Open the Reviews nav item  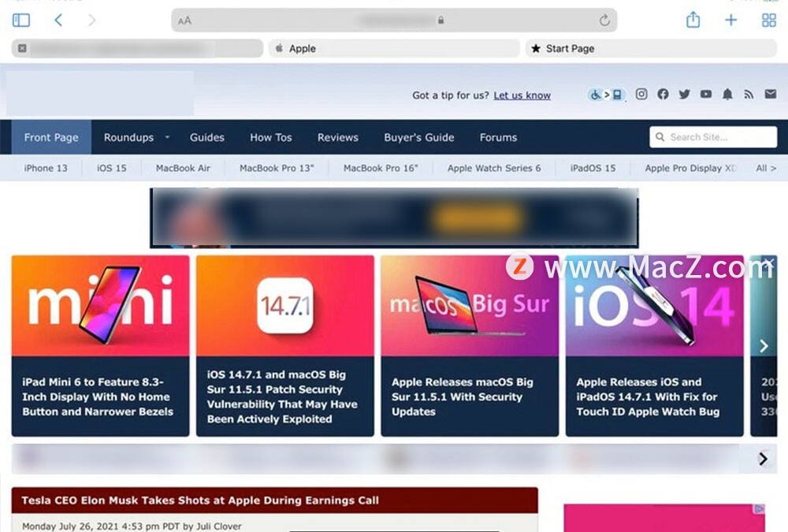pos(338,137)
